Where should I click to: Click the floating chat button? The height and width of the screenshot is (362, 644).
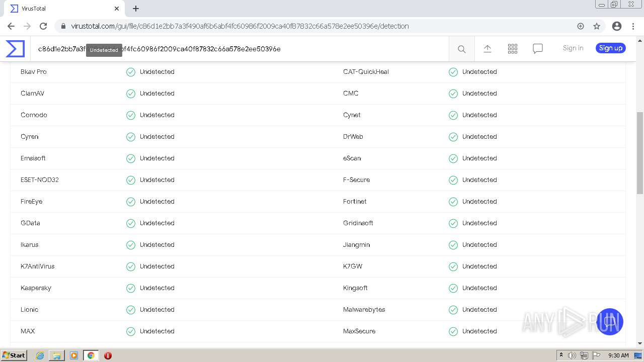(610, 322)
